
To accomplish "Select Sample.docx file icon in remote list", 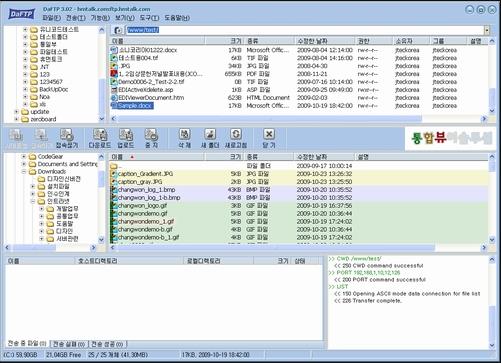I will pos(114,106).
